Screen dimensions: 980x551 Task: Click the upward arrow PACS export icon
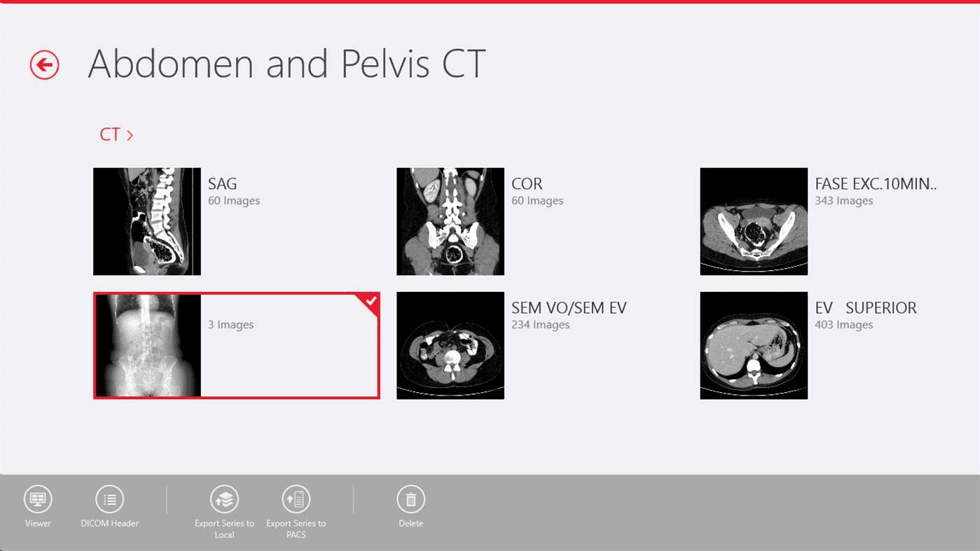point(296,499)
